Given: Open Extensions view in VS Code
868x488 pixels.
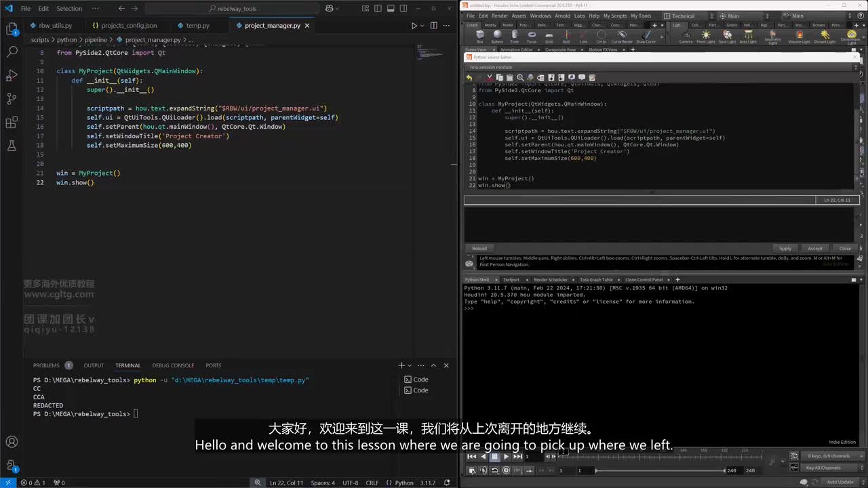Looking at the screenshot, I should click(x=12, y=123).
